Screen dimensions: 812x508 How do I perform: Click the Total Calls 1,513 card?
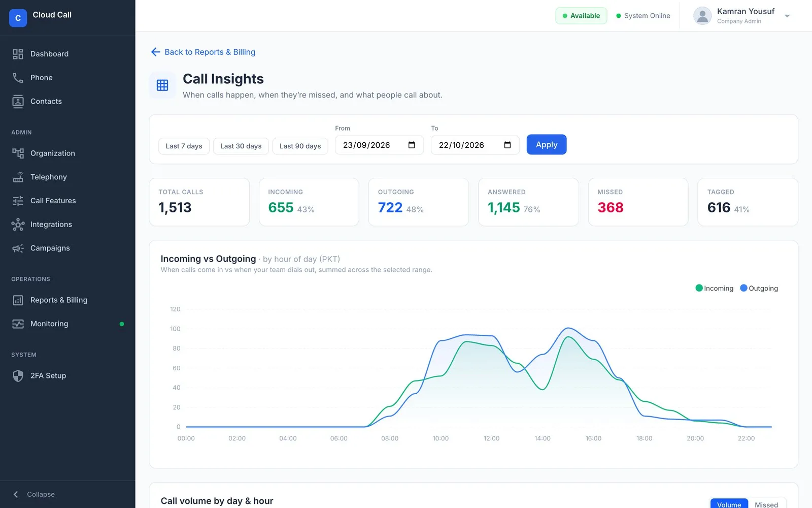click(x=199, y=202)
